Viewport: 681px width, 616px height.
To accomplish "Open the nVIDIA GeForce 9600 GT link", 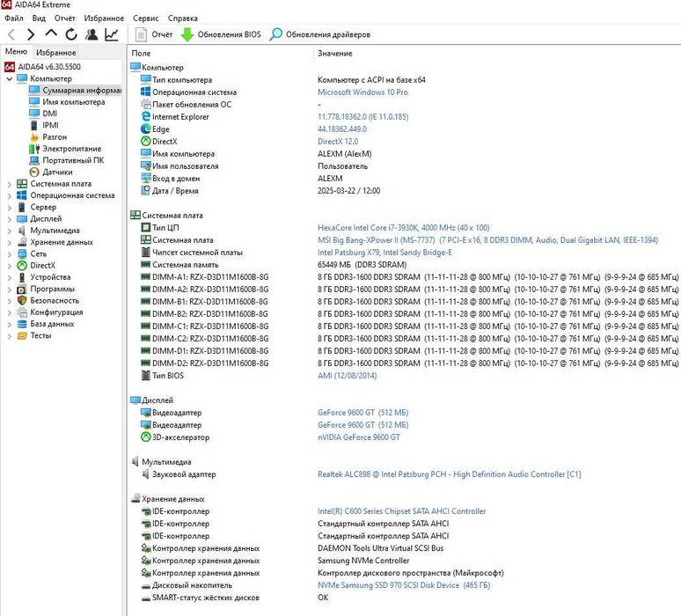I will coord(359,437).
